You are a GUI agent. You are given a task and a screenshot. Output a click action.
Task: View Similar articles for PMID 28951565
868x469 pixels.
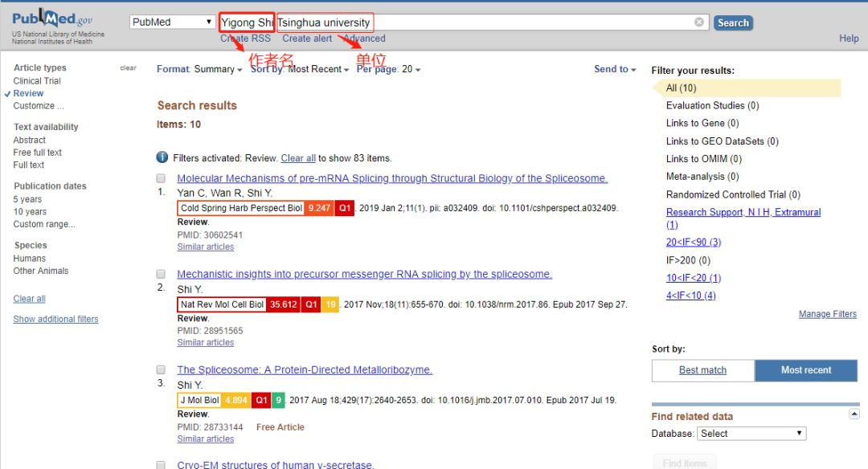pos(206,342)
